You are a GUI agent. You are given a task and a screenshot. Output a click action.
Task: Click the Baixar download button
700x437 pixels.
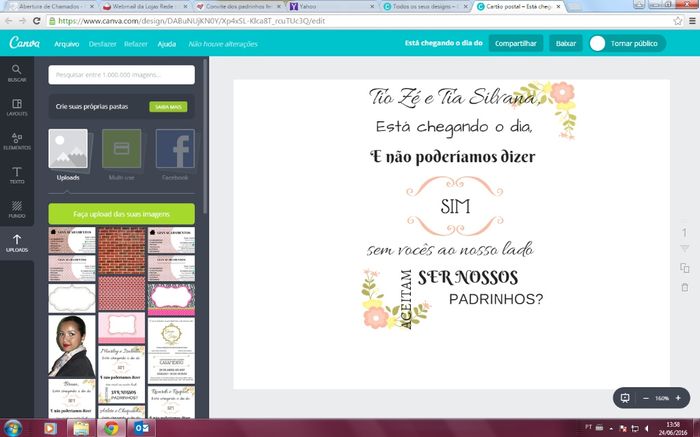click(x=566, y=43)
